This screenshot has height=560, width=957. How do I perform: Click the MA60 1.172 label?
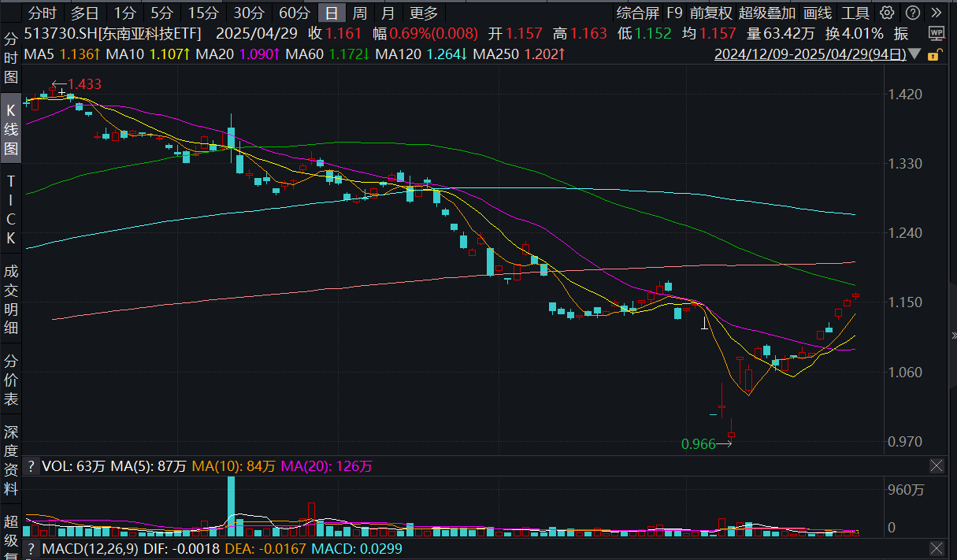coord(328,54)
